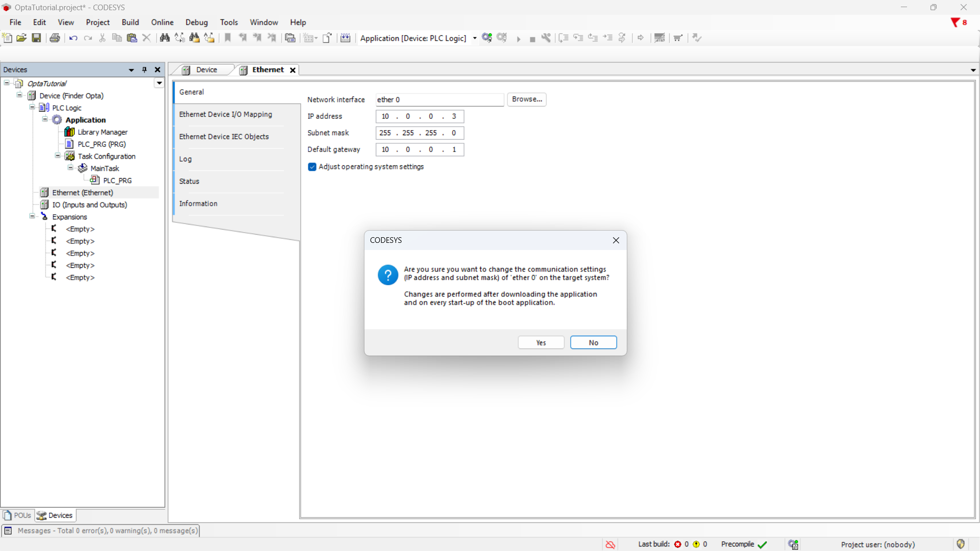Open the Online menu
Image resolution: width=980 pixels, height=551 pixels.
pyautogui.click(x=162, y=22)
